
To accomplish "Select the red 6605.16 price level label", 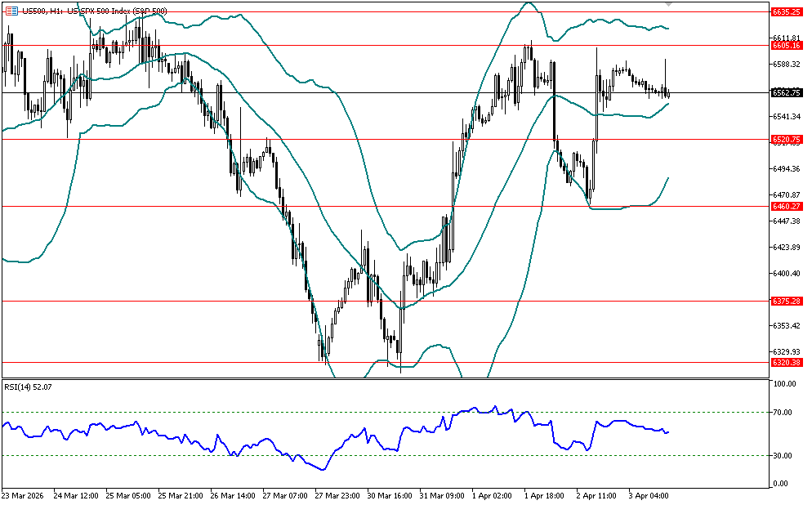I will (786, 46).
